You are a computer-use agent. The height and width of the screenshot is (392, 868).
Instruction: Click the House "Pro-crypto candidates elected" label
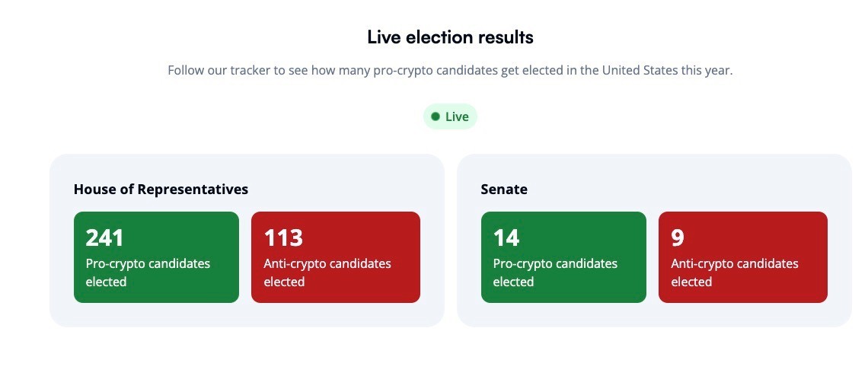tap(148, 272)
